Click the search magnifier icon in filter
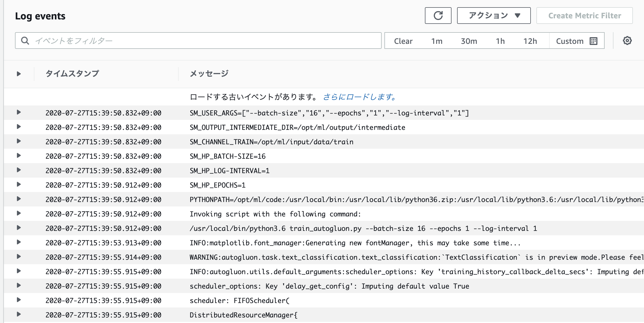Screen dimensions: 644x323 click(25, 41)
